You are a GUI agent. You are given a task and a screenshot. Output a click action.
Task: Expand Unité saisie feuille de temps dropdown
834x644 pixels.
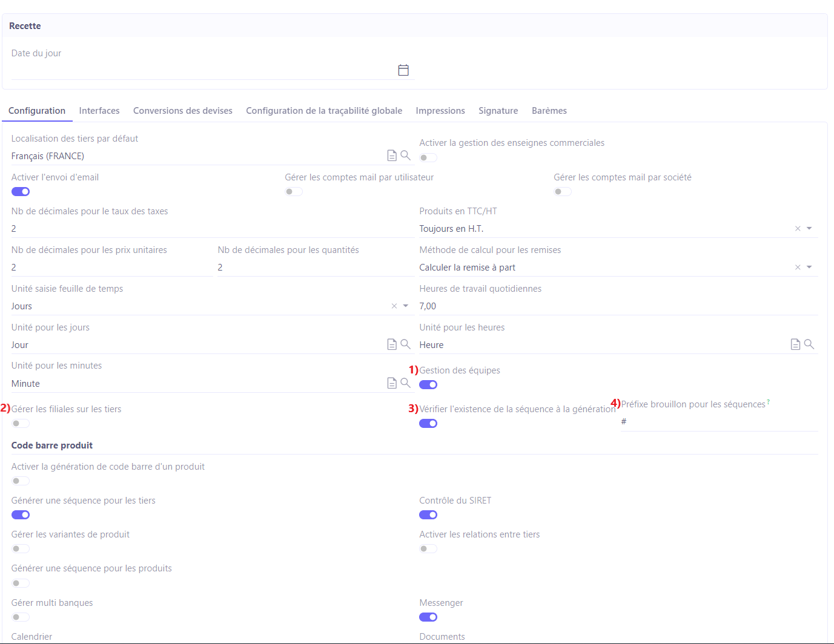tap(406, 306)
